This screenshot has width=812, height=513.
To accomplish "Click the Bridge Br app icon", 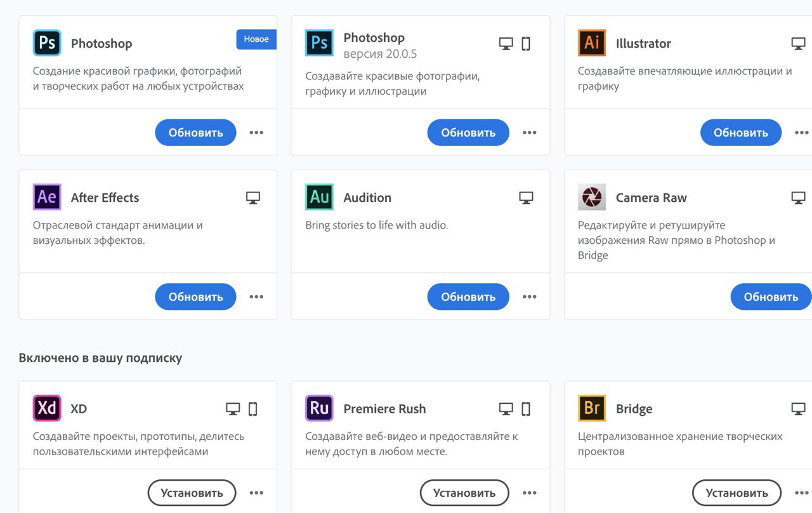I will click(x=592, y=408).
